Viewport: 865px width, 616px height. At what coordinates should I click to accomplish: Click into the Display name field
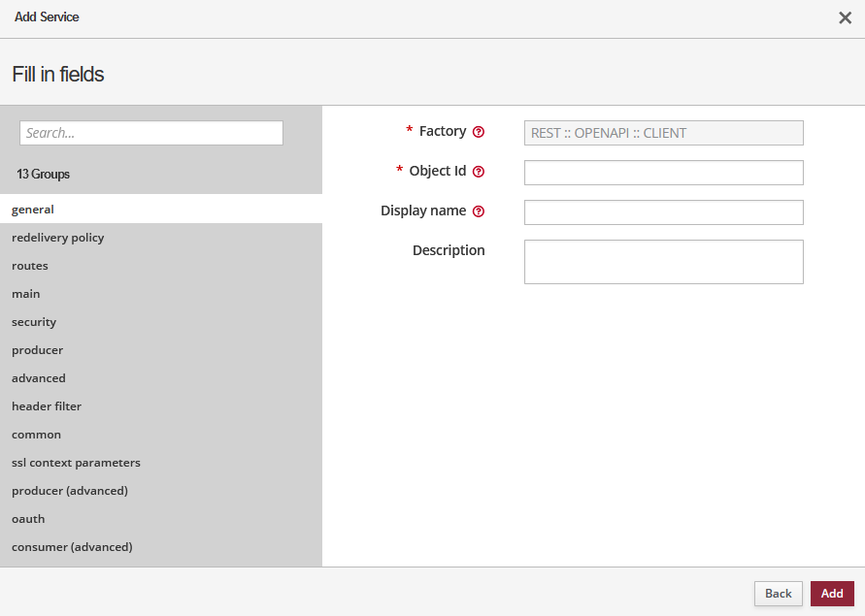(x=663, y=212)
